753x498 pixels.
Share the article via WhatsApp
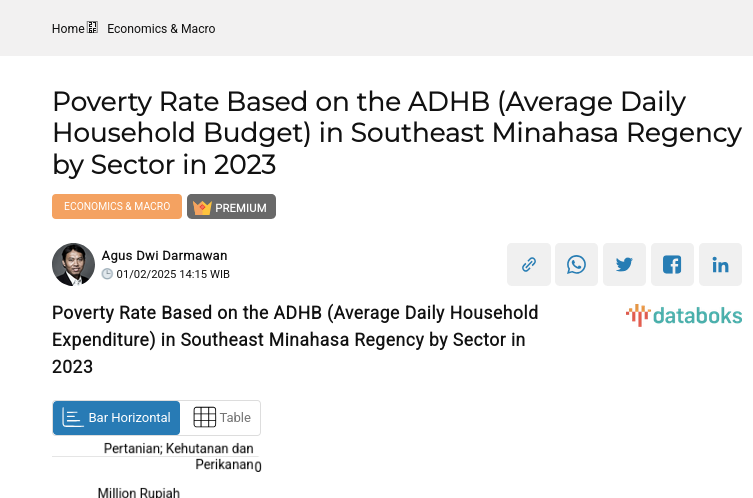576,265
